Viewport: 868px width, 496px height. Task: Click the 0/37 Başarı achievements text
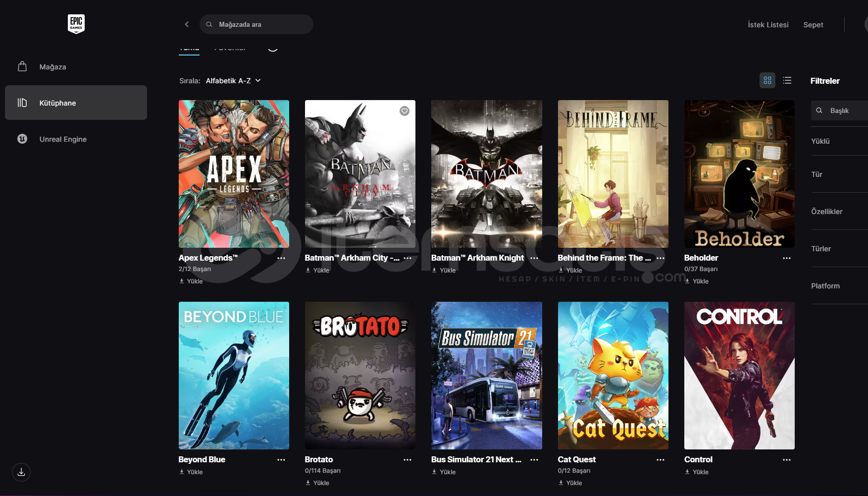coord(701,269)
